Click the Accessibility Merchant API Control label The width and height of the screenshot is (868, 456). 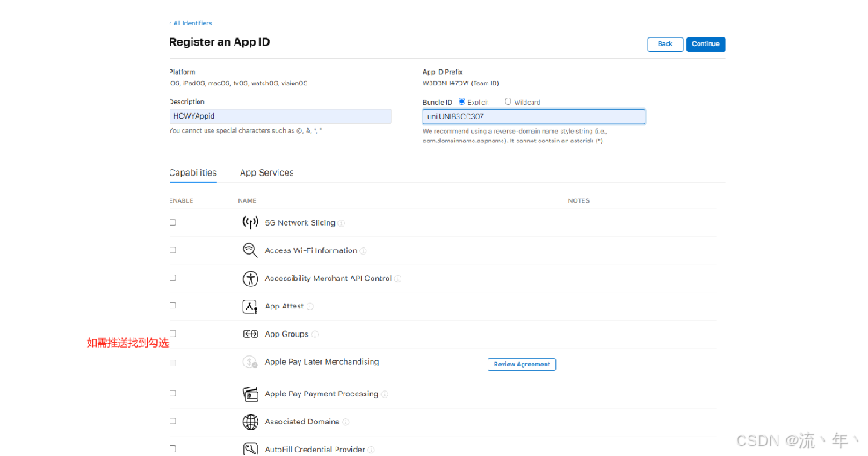pyautogui.click(x=328, y=279)
